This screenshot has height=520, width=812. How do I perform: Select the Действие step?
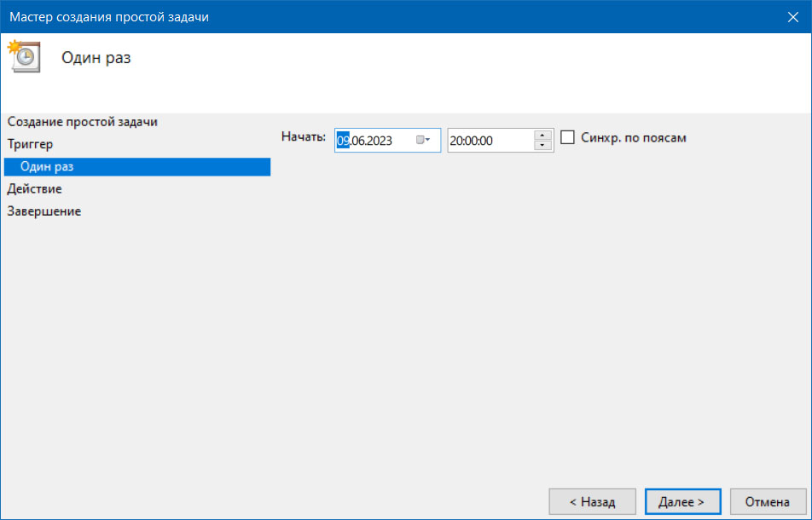click(x=34, y=189)
